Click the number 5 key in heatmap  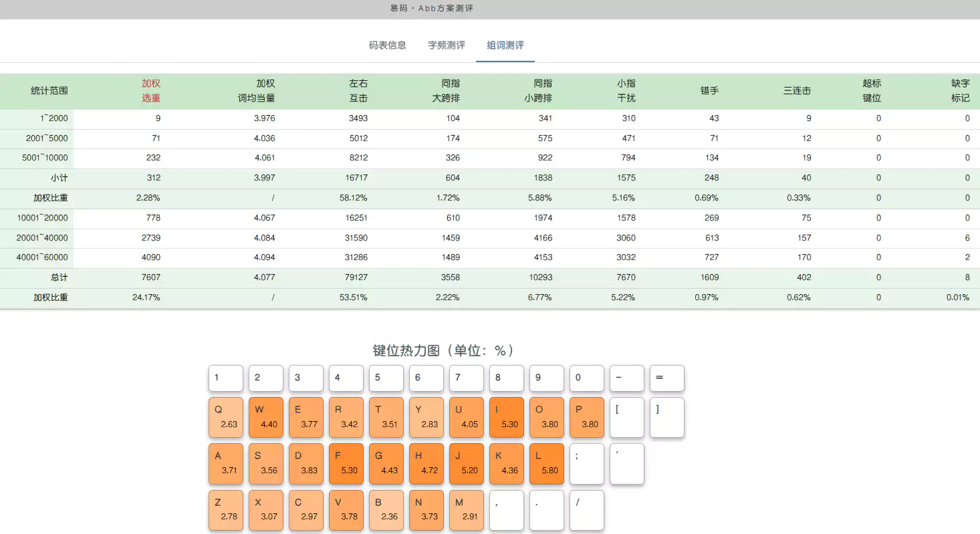pos(386,378)
